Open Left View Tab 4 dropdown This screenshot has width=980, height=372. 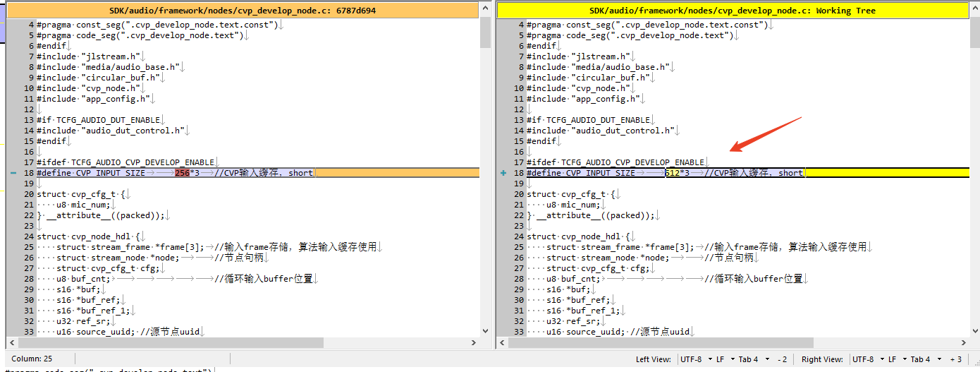pos(754,359)
